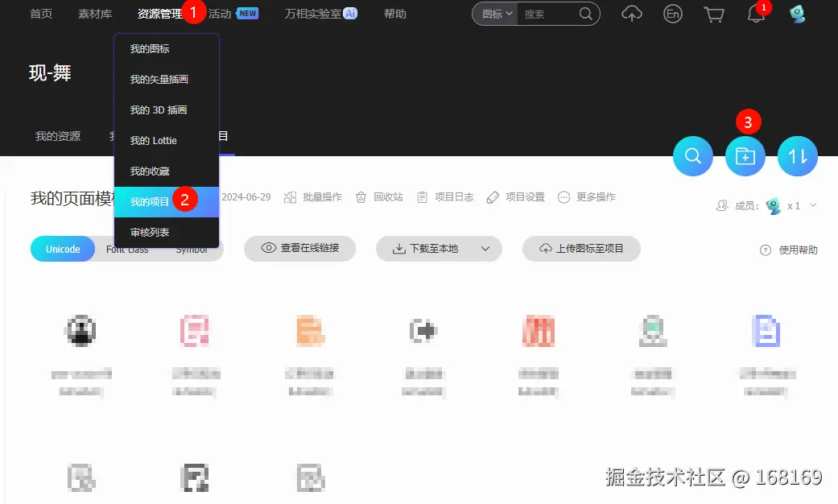Click the blue sort arrows icon
Viewport: 838px width, 504px height.
(x=797, y=156)
